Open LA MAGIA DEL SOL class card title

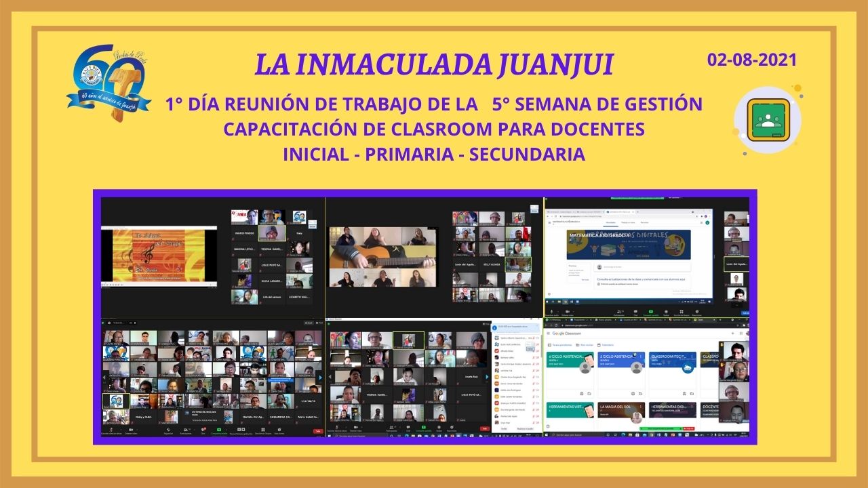pos(615,407)
